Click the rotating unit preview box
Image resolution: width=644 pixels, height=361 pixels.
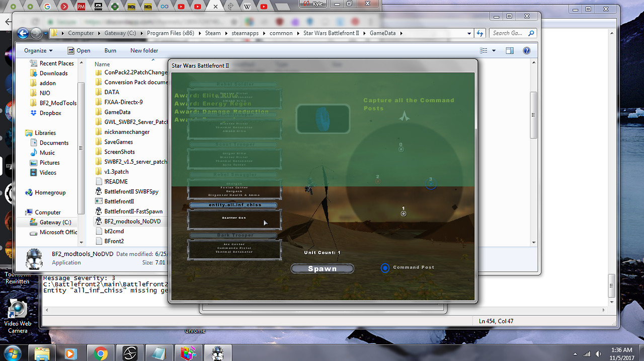coord(323,119)
